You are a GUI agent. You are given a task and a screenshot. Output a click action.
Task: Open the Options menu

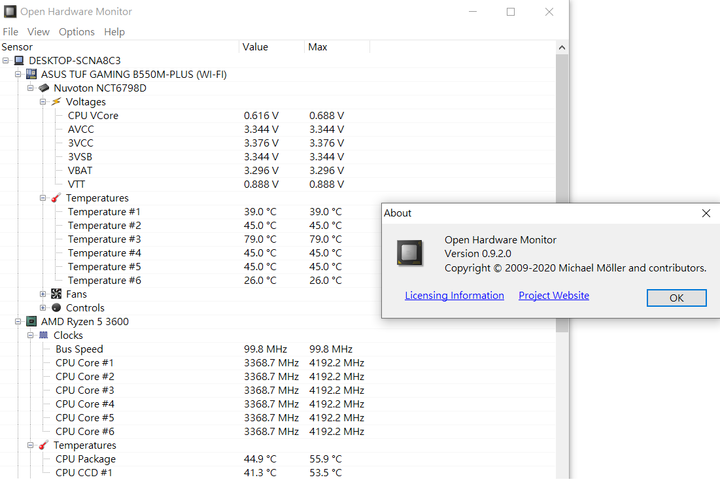(x=77, y=32)
